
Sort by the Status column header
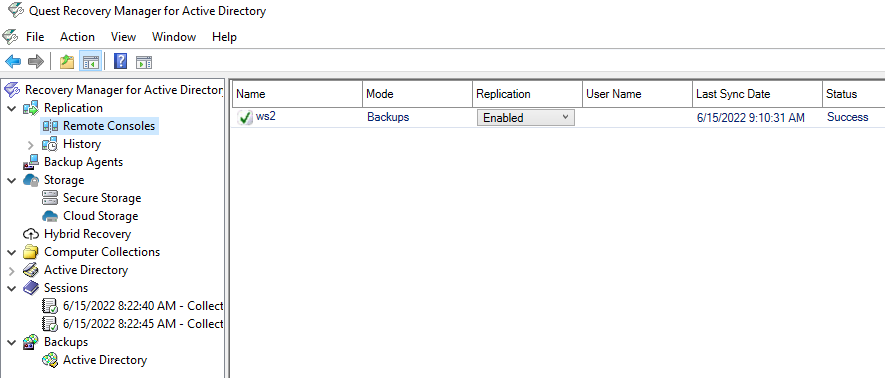pyautogui.click(x=853, y=94)
